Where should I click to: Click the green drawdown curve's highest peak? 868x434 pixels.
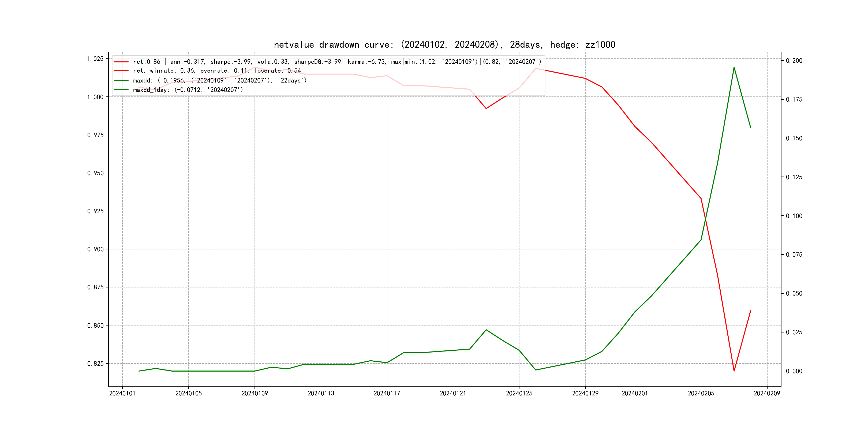tap(734, 68)
